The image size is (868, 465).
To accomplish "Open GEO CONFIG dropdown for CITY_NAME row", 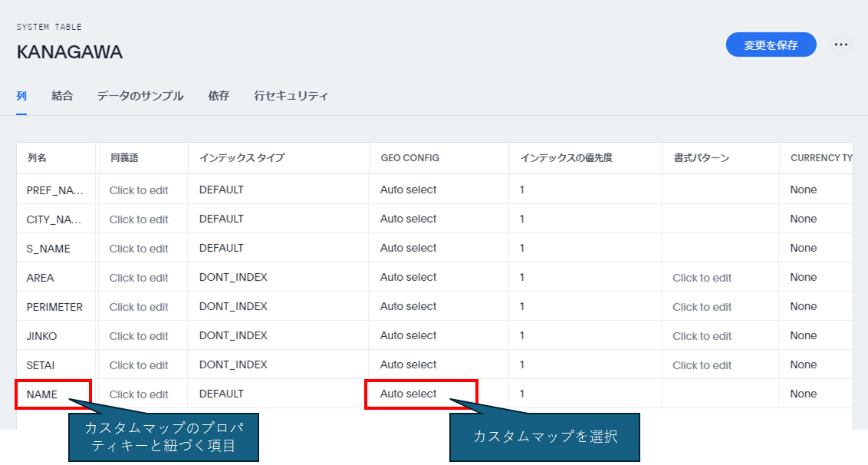I will [x=409, y=219].
